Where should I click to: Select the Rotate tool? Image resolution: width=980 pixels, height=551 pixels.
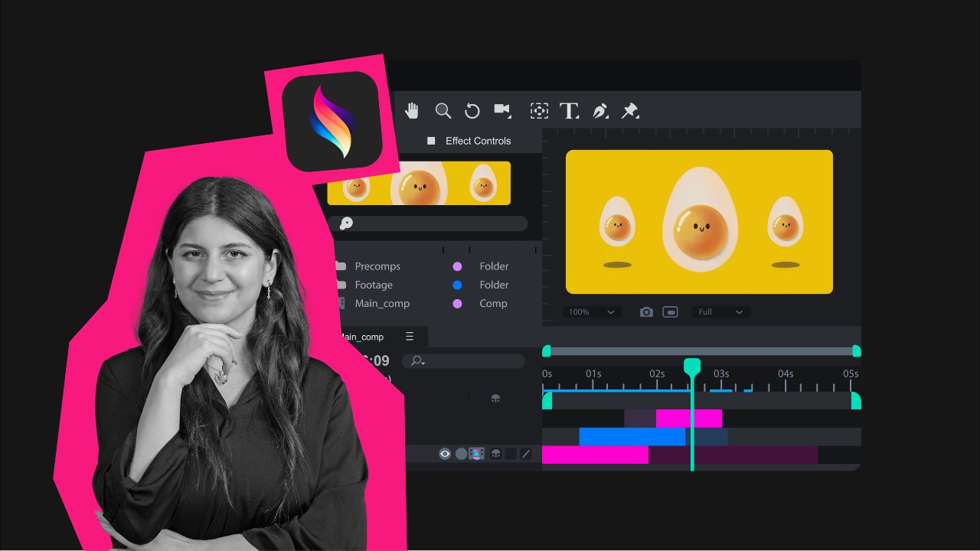[472, 111]
